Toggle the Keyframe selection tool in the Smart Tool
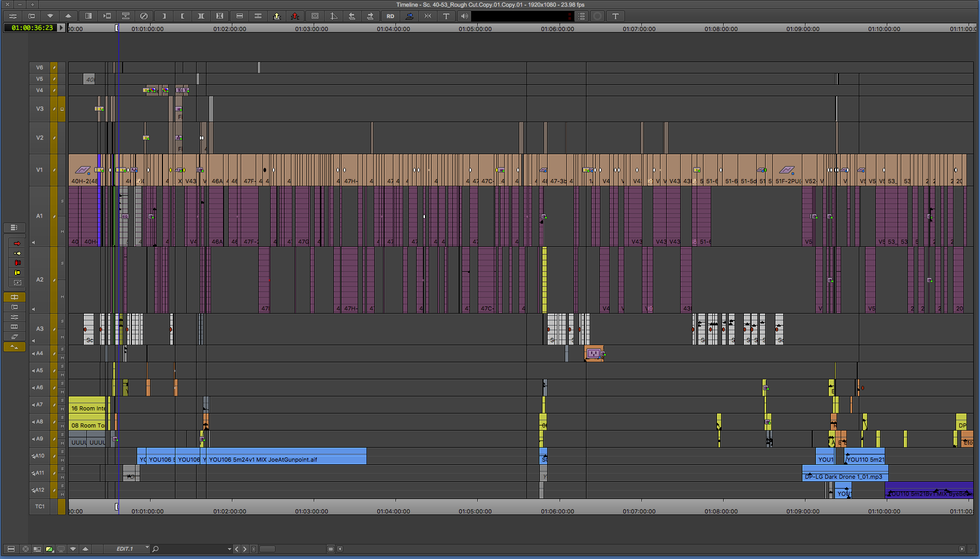The height and width of the screenshot is (559, 980). click(x=17, y=283)
